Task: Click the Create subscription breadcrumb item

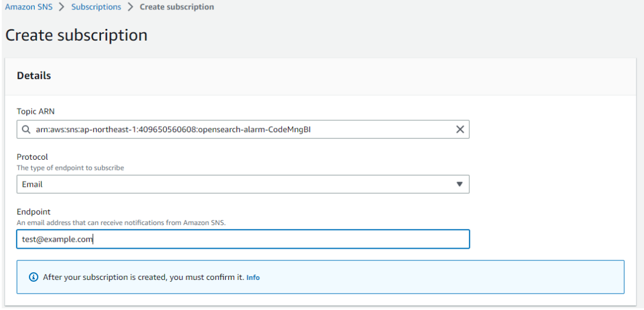Action: click(x=176, y=7)
